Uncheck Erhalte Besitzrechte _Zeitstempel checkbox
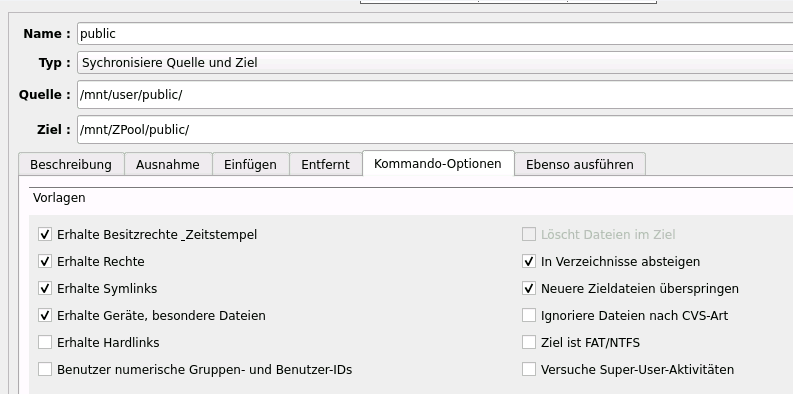 point(45,234)
